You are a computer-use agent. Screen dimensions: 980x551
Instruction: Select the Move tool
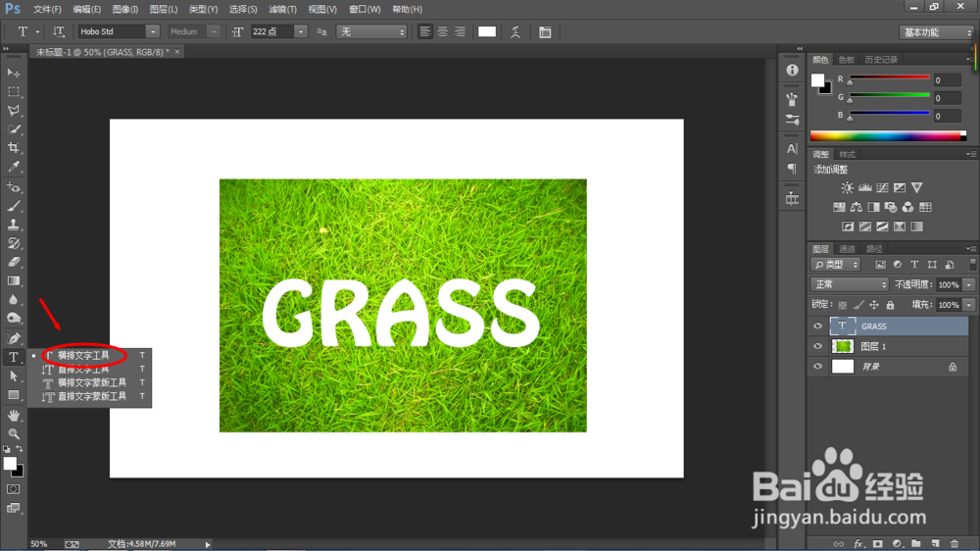[x=13, y=73]
